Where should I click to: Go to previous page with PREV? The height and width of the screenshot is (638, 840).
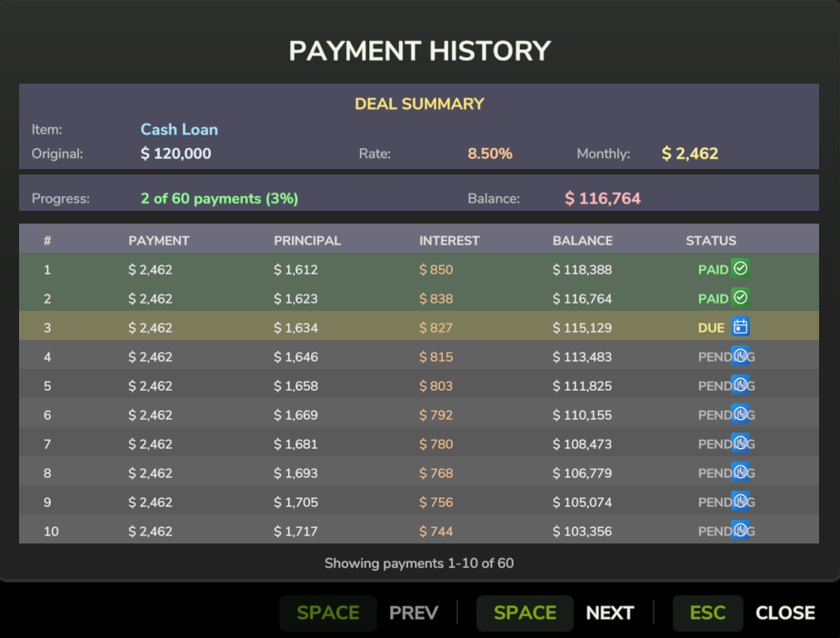(x=414, y=613)
